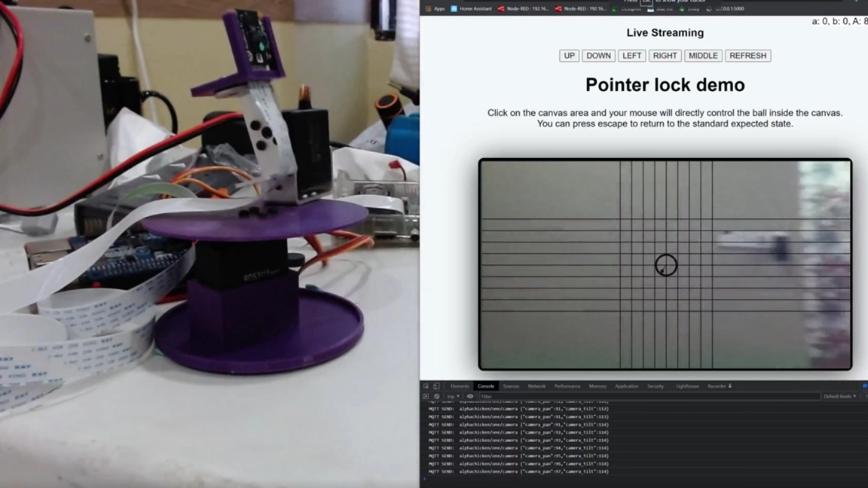Select the Console tab in DevTools
Image resolution: width=868 pixels, height=488 pixels.
(485, 386)
